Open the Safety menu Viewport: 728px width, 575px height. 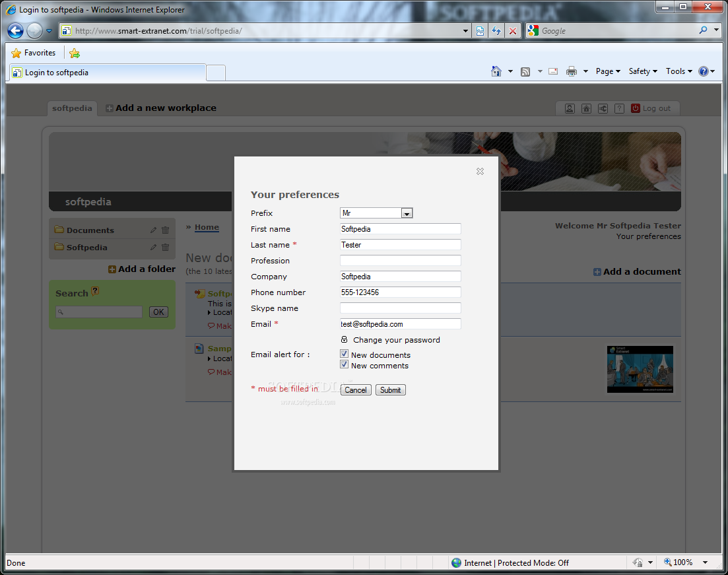pos(643,71)
